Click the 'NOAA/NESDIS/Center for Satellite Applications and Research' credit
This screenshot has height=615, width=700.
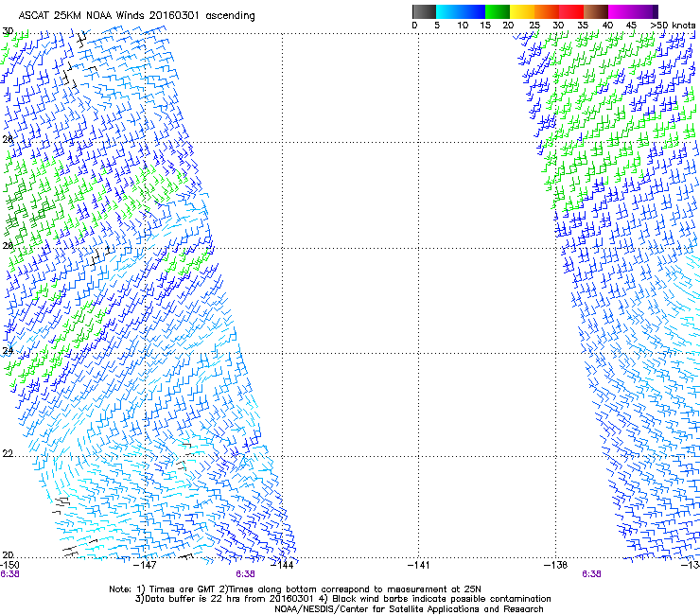[x=409, y=609]
